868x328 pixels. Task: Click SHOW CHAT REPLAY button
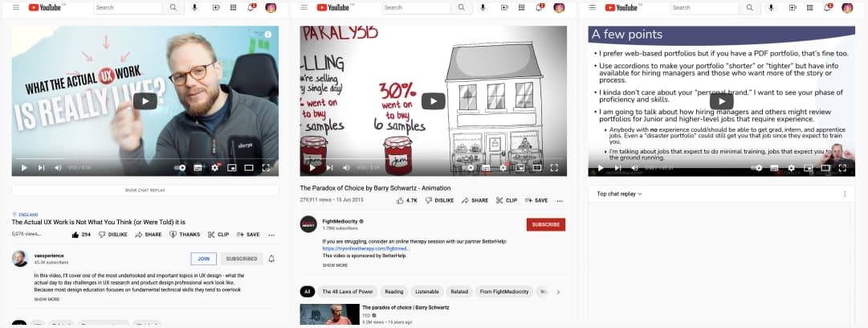(145, 190)
